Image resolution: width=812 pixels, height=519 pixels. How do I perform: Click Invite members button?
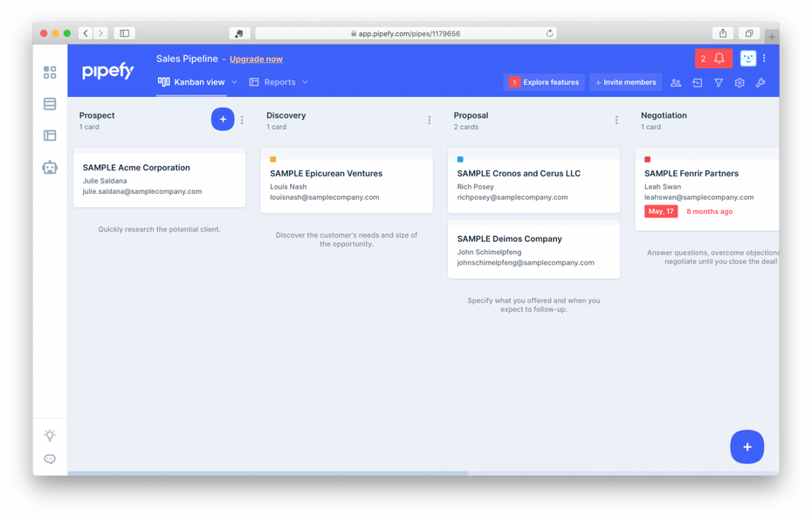point(625,82)
